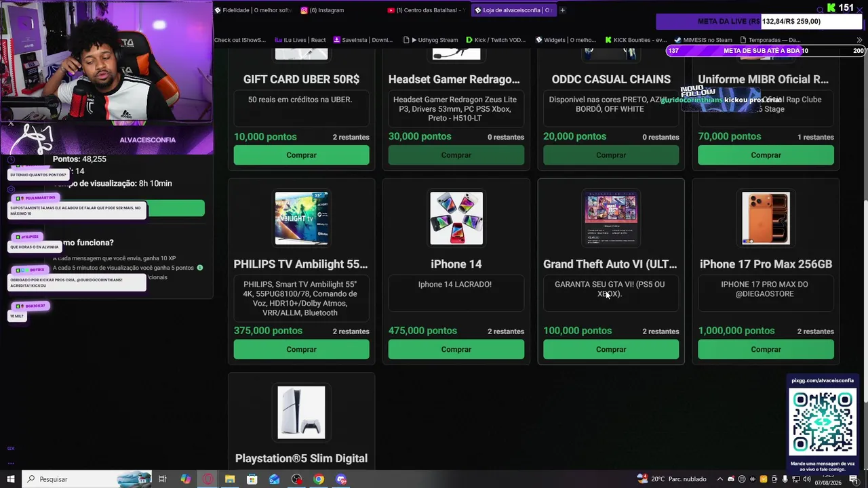Screen dimensions: 868x488
Task: Click the iPhone 14 product image
Action: 456,218
